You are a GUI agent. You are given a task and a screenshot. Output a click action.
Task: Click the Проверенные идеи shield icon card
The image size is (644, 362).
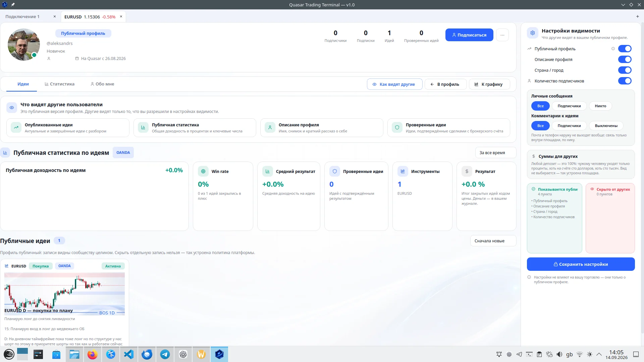tap(397, 127)
